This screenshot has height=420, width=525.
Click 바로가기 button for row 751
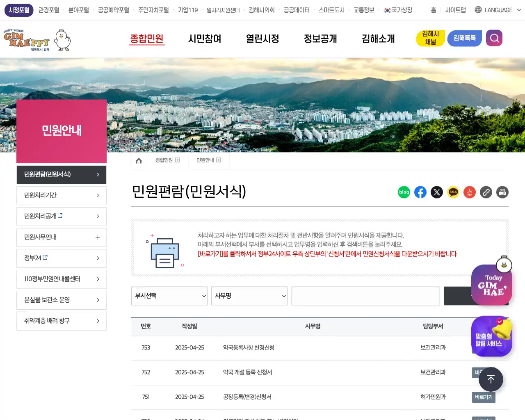point(484,397)
